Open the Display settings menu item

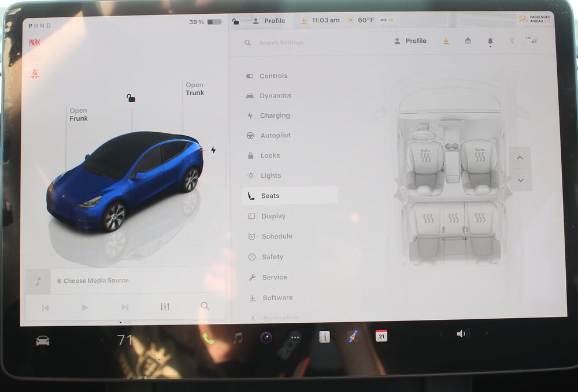273,216
